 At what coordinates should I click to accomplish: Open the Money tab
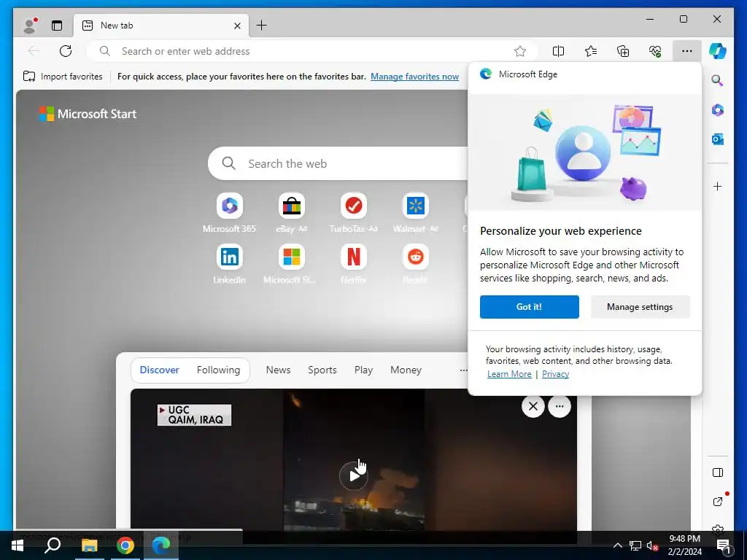click(406, 370)
